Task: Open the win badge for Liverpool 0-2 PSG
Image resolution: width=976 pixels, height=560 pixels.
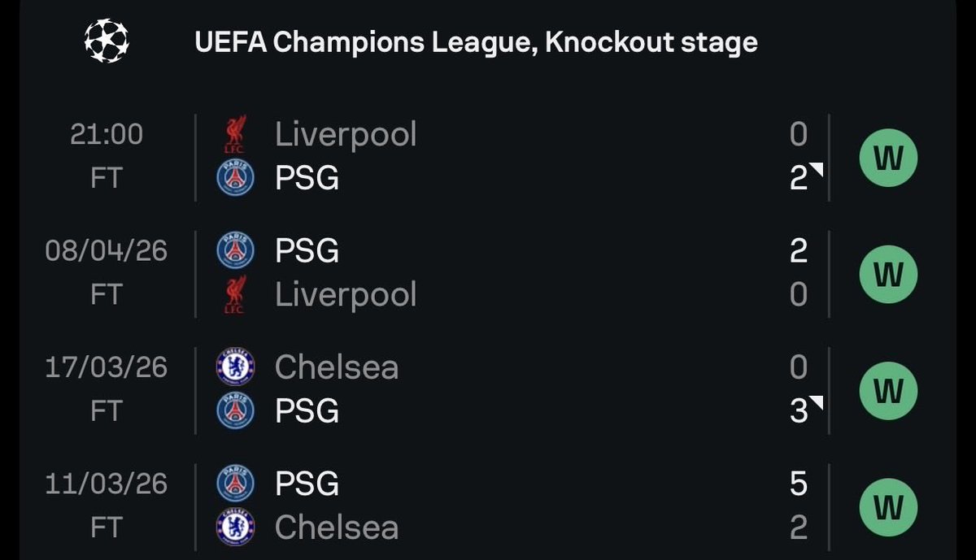Action: 888,157
